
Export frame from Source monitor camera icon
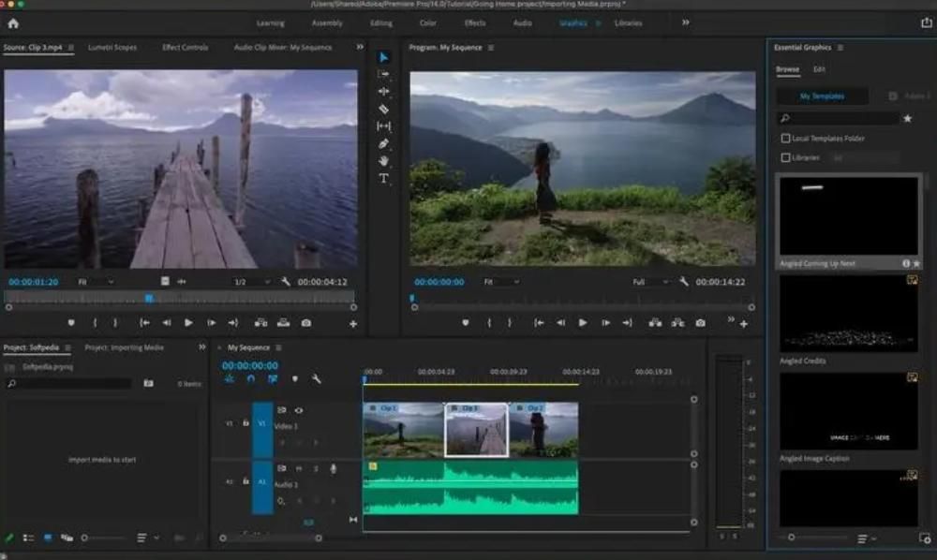pos(306,323)
